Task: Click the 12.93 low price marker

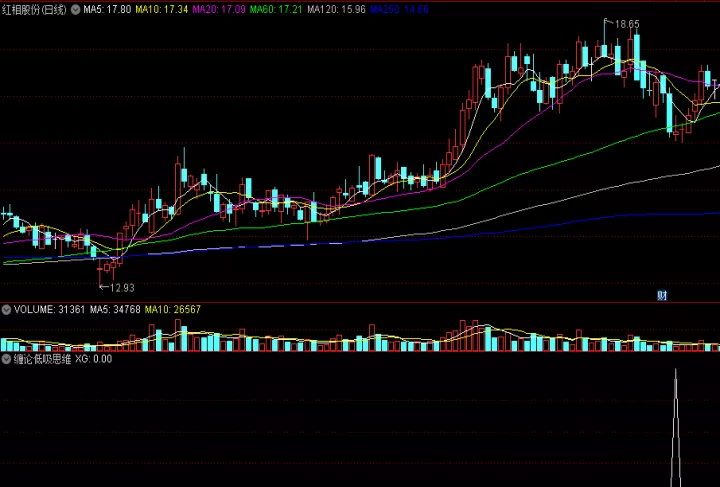Action: [x=122, y=288]
